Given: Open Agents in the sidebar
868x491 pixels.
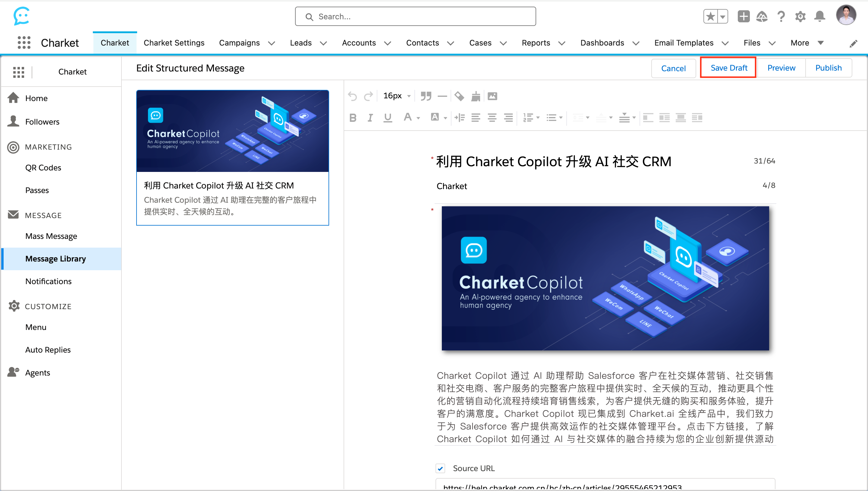Looking at the screenshot, I should point(37,373).
